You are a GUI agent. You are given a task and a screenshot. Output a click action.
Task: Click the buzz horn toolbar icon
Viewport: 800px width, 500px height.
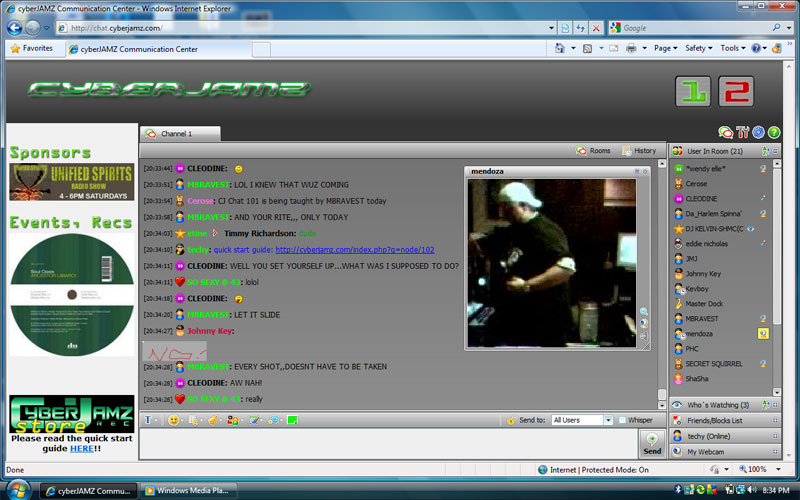pos(213,420)
